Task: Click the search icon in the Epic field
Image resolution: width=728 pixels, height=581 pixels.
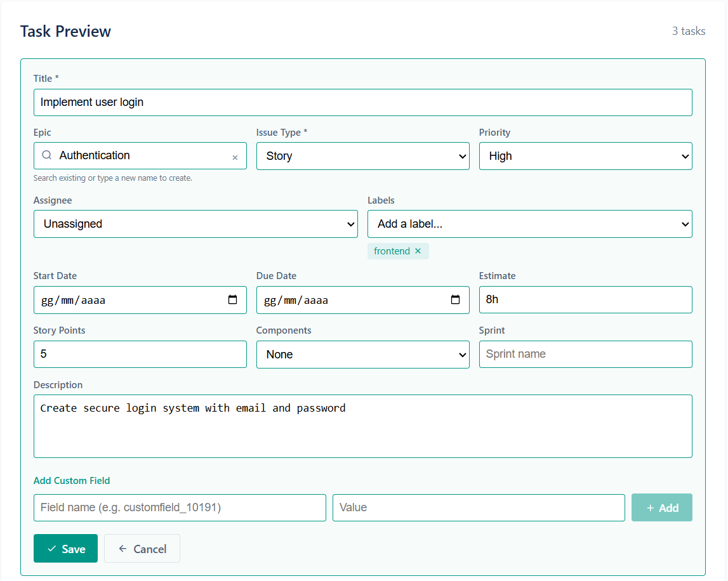Action: 46,155
